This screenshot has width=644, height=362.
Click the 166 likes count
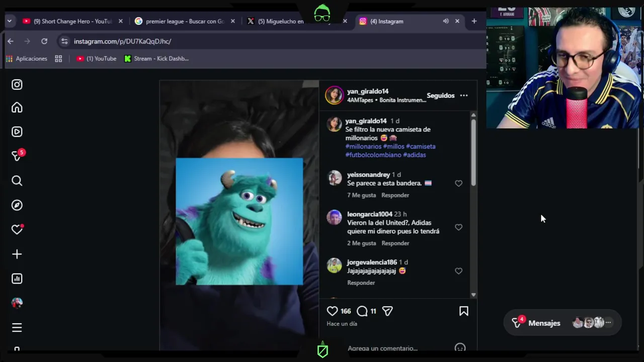pos(346,311)
